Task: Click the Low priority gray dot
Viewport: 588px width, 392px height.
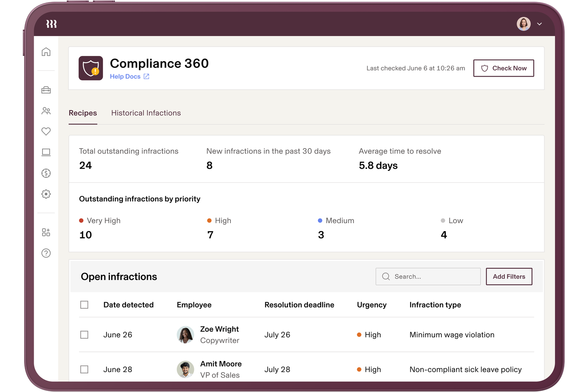Action: coord(443,220)
